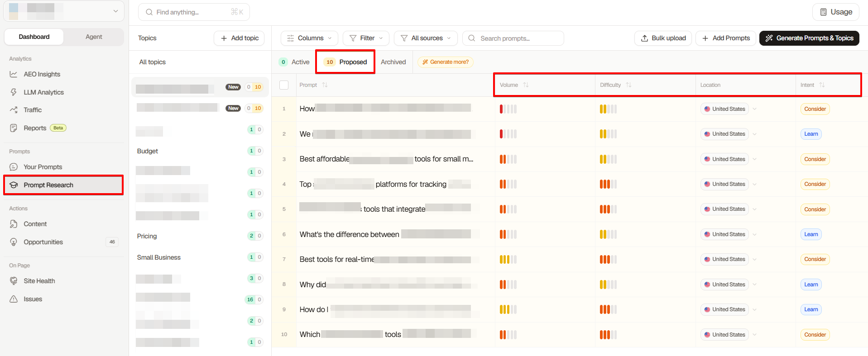
Task: Click the Generate more? button
Action: coord(446,62)
